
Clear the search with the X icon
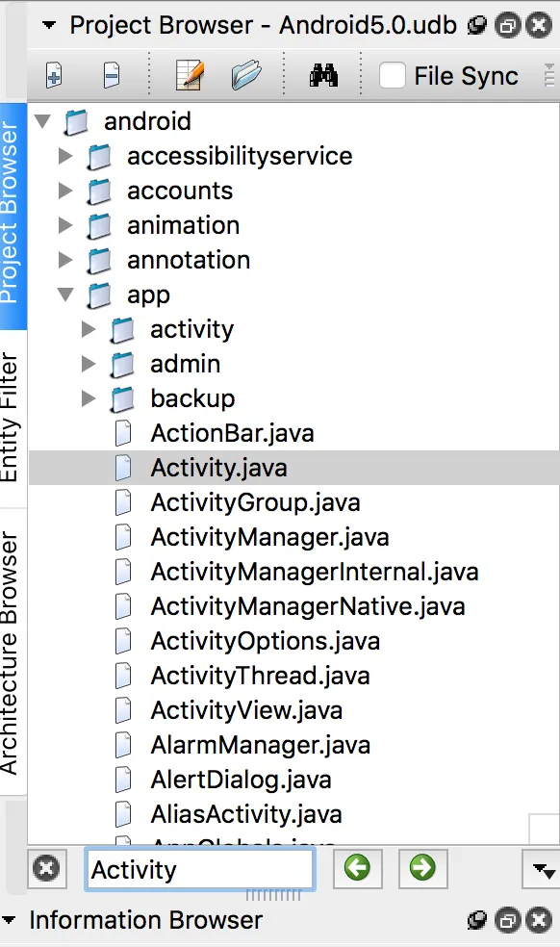[x=46, y=868]
